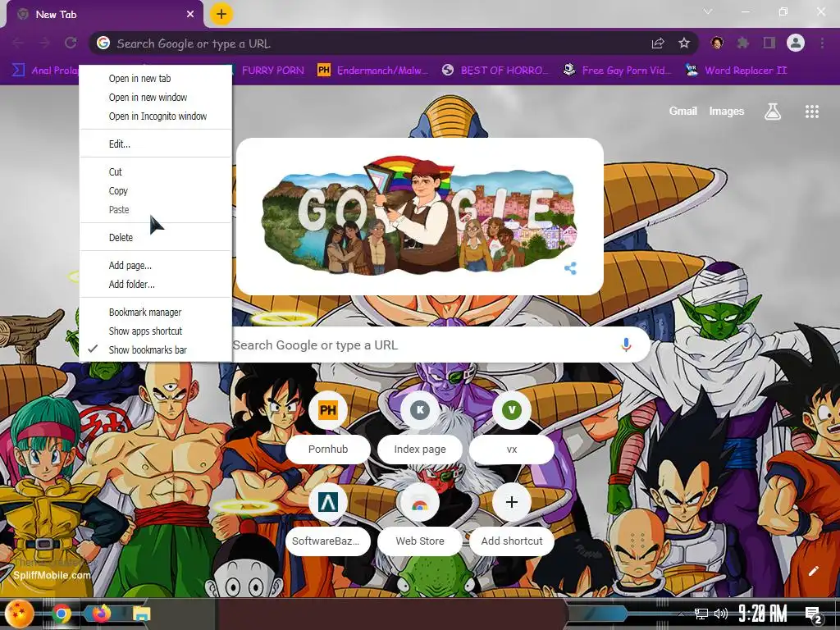Open File Explorer from the taskbar
The image size is (840, 630).
(x=141, y=613)
